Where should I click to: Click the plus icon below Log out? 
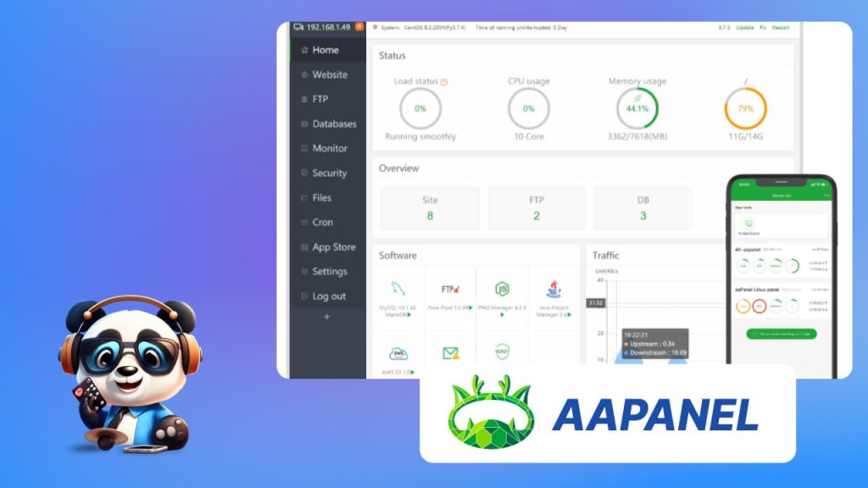click(x=326, y=317)
